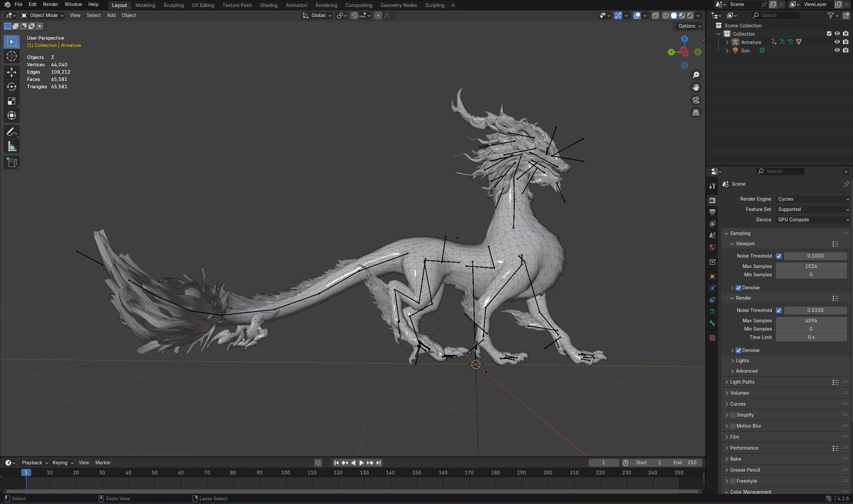This screenshot has width=853, height=504.
Task: Open the World properties tab icon
Action: 712,247
